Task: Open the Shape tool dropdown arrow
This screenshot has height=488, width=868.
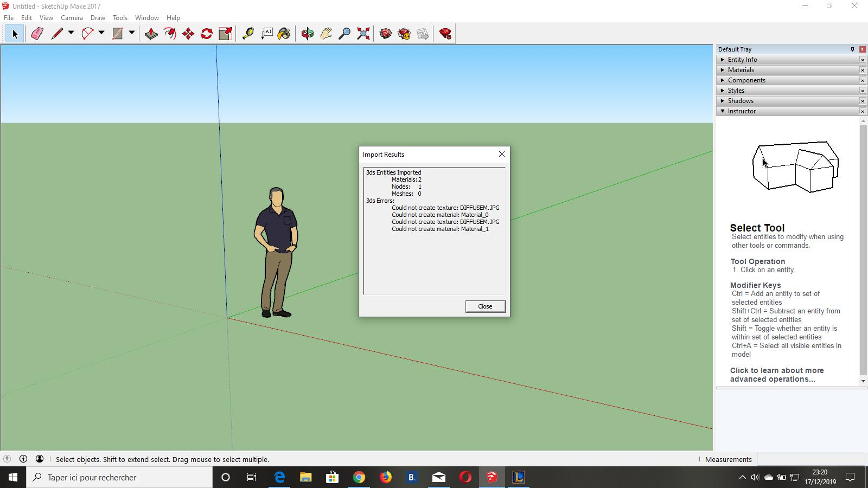Action: point(132,33)
